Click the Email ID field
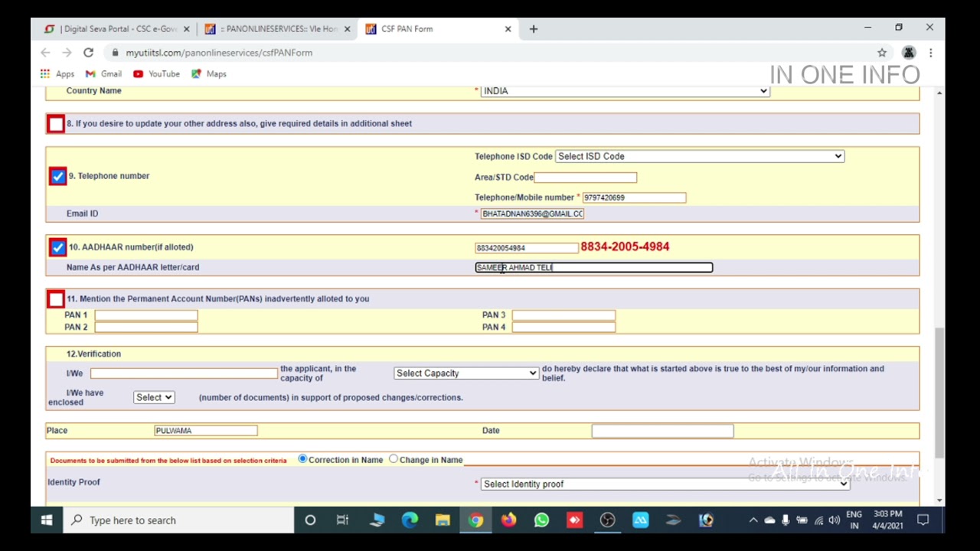 [x=532, y=214]
